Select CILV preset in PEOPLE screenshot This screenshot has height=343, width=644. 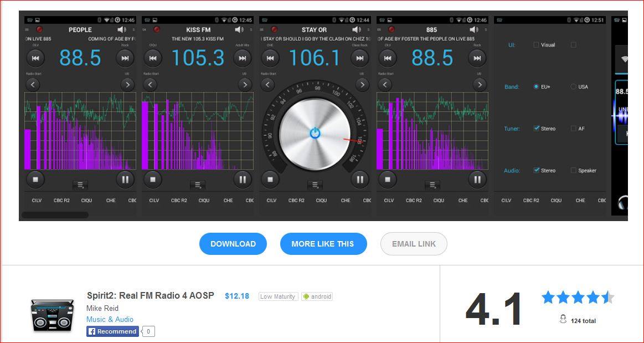pyautogui.click(x=37, y=201)
